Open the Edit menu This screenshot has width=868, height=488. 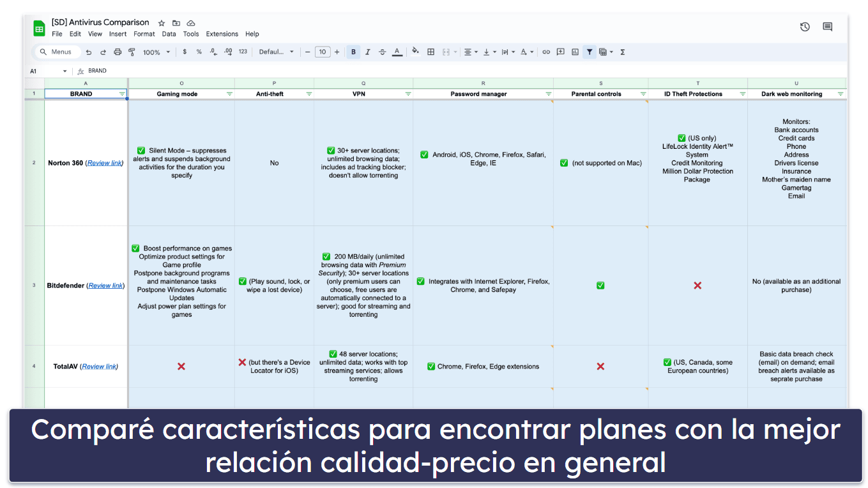pyautogui.click(x=75, y=34)
